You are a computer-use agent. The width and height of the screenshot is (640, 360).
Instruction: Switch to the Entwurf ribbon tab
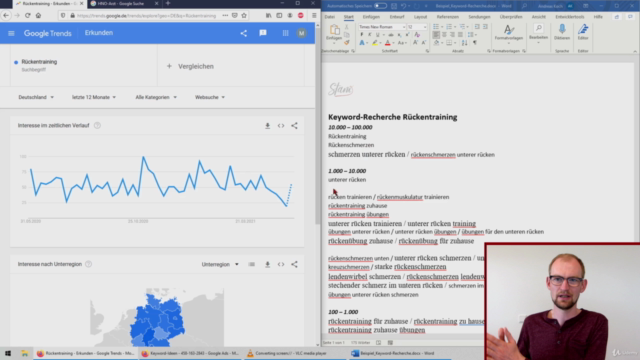tap(397, 17)
